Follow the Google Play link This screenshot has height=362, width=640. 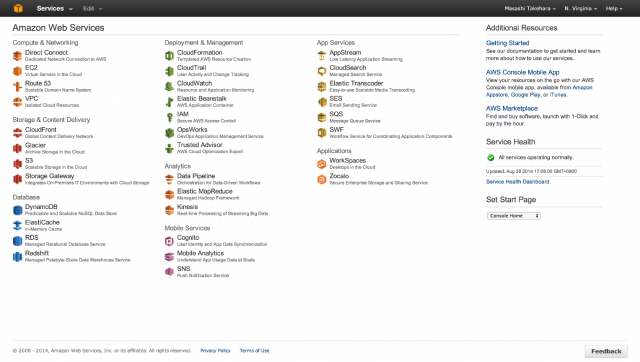click(525, 95)
